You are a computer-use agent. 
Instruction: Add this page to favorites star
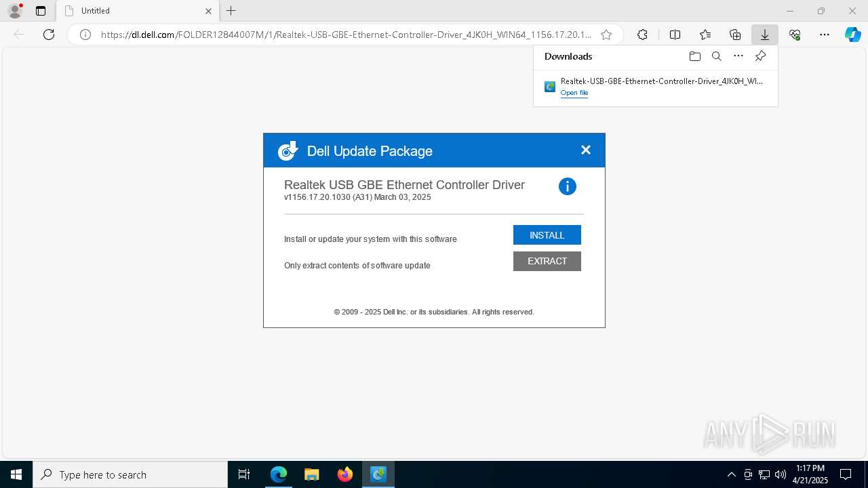point(606,35)
